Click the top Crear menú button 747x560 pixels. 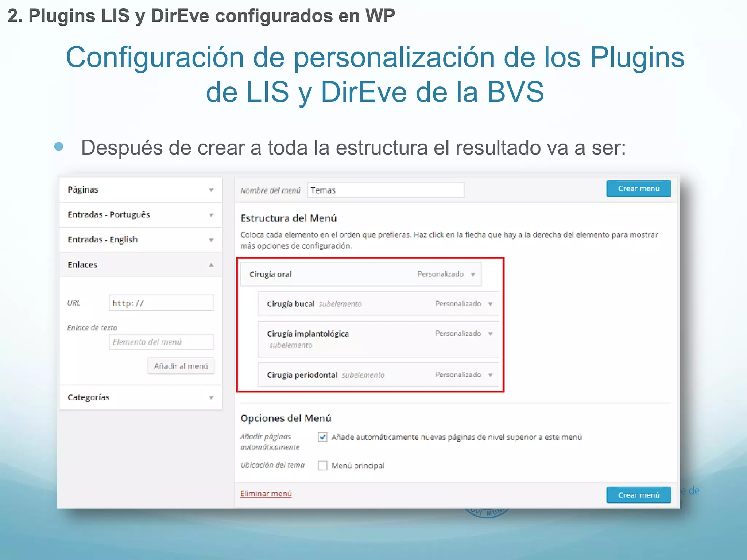639,188
